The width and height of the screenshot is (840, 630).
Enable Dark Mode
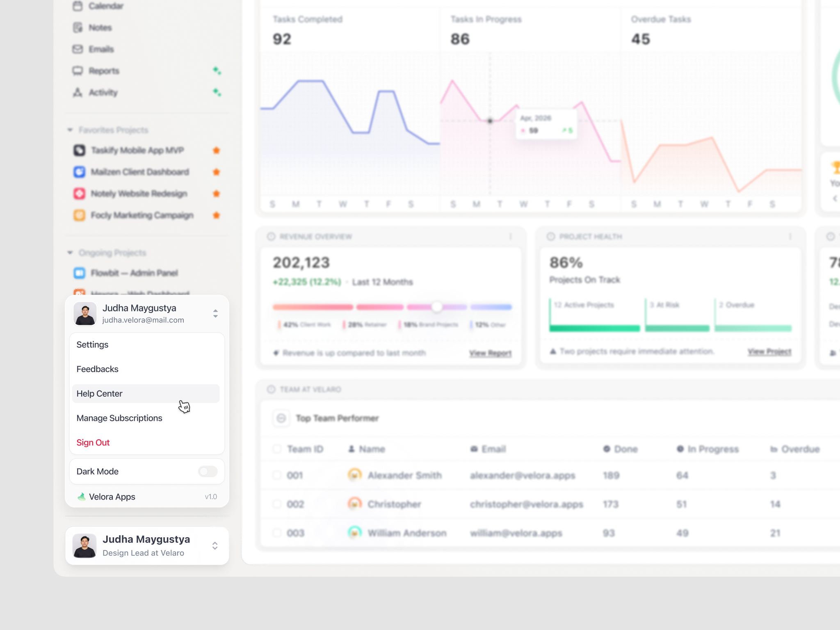point(208,471)
